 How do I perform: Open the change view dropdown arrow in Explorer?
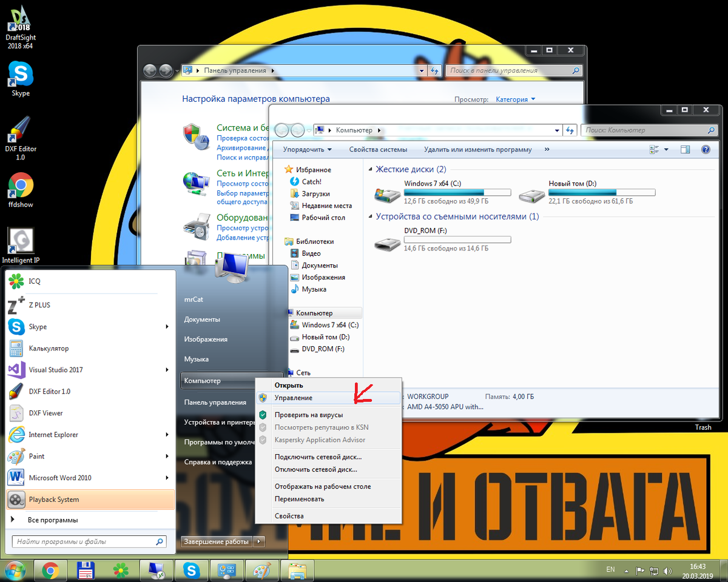click(666, 149)
